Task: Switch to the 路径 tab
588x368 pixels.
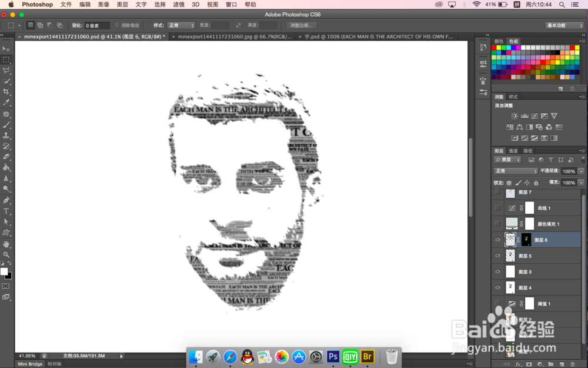Action: [x=528, y=151]
